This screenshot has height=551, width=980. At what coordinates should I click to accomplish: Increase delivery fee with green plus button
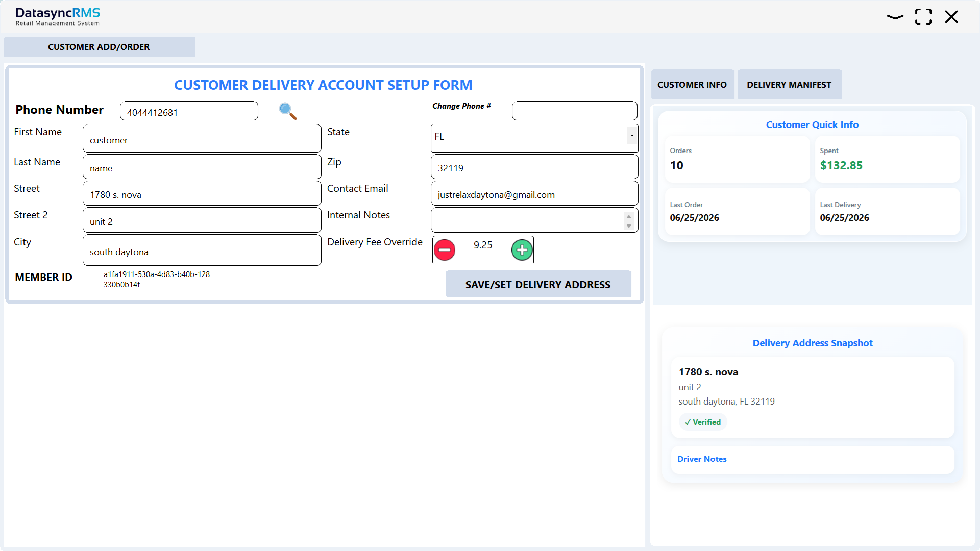522,250
